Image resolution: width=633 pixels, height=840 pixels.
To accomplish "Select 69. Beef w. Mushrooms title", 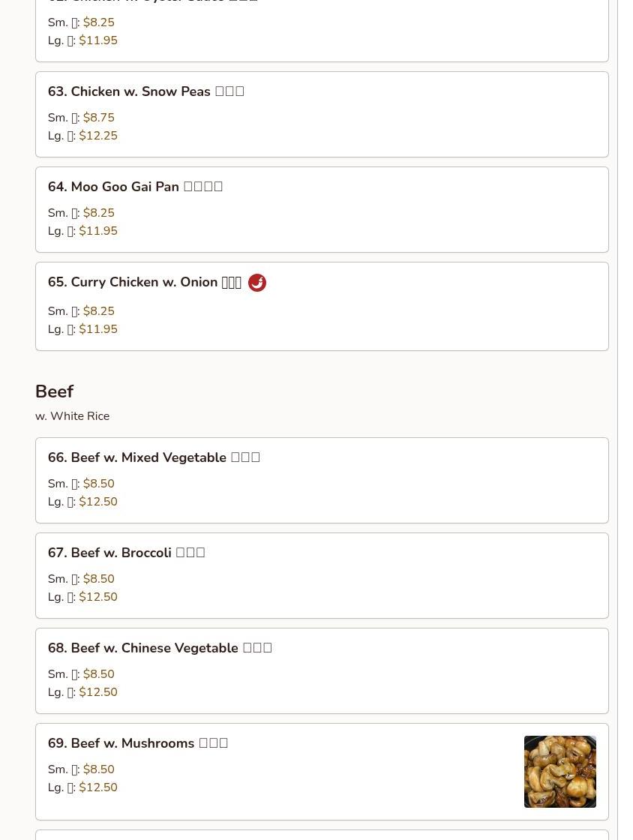I will [138, 743].
